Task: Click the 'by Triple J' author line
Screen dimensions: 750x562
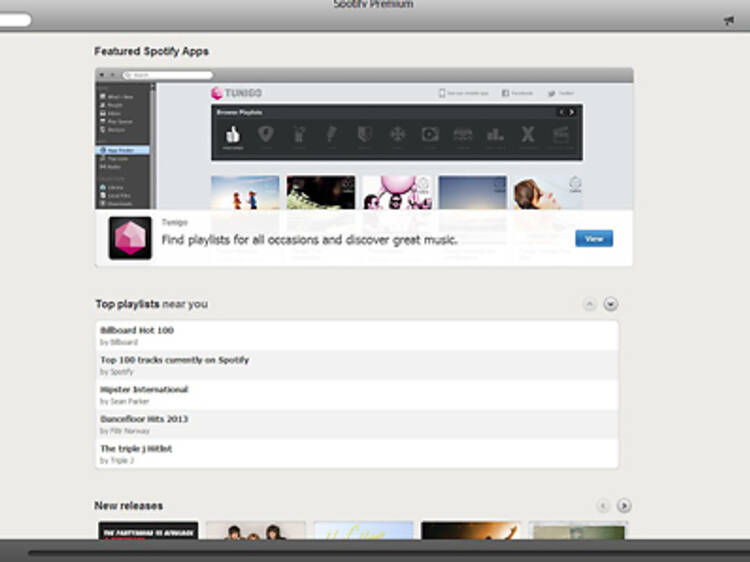Action: [x=117, y=461]
